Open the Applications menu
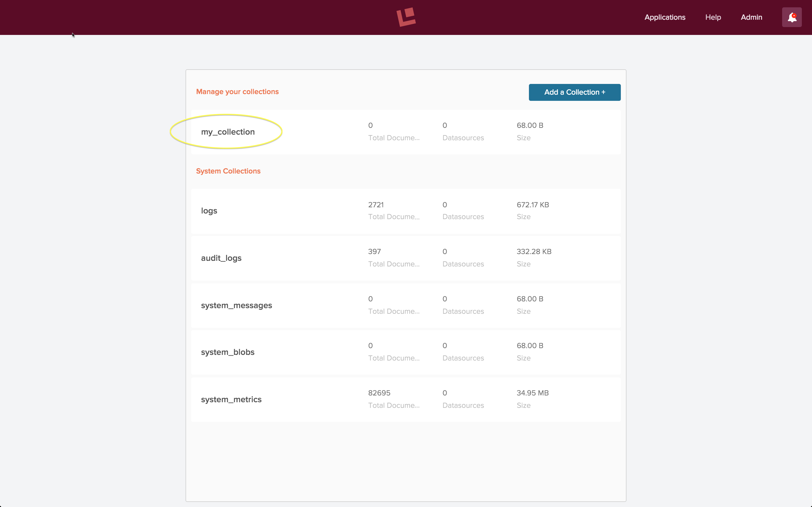 point(665,17)
